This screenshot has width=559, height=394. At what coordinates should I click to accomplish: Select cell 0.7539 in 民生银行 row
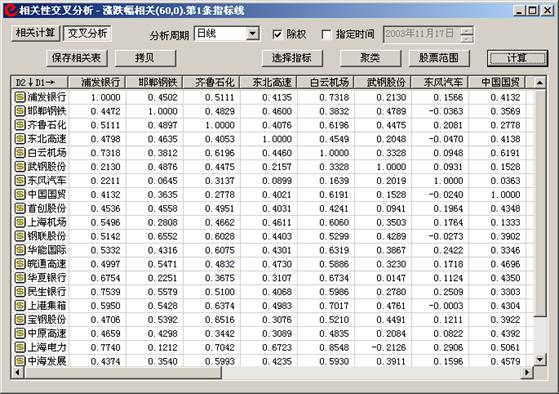point(97,292)
